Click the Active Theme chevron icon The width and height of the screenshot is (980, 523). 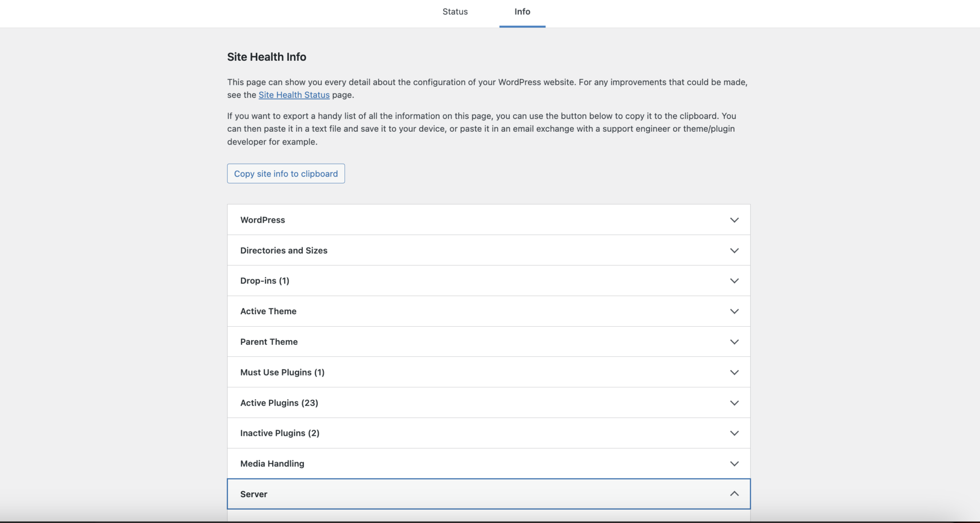(734, 311)
